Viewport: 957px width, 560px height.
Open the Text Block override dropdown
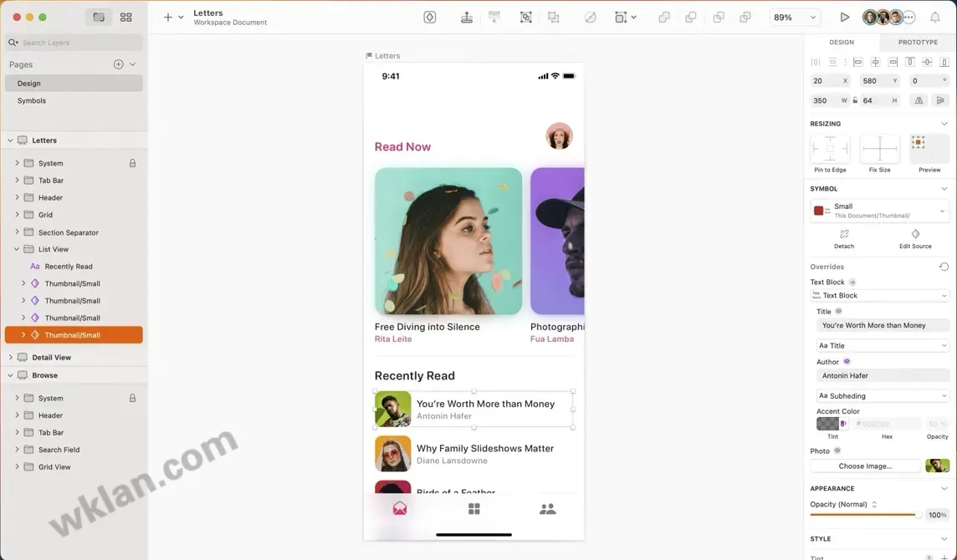(x=879, y=295)
